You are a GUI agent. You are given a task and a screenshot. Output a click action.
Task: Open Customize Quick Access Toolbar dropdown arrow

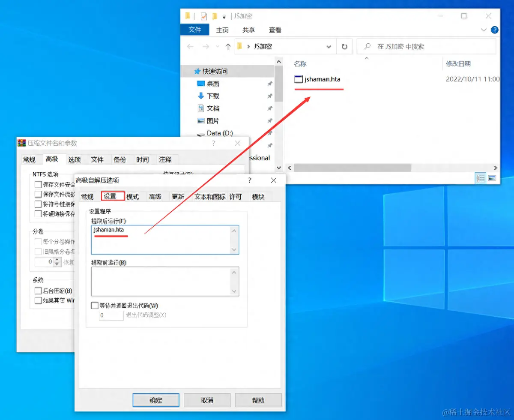click(224, 17)
